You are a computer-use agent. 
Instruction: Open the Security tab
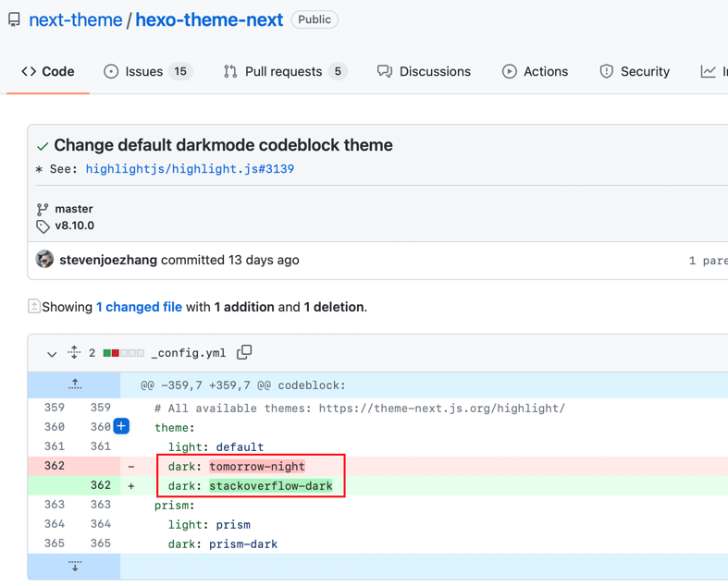(x=635, y=71)
